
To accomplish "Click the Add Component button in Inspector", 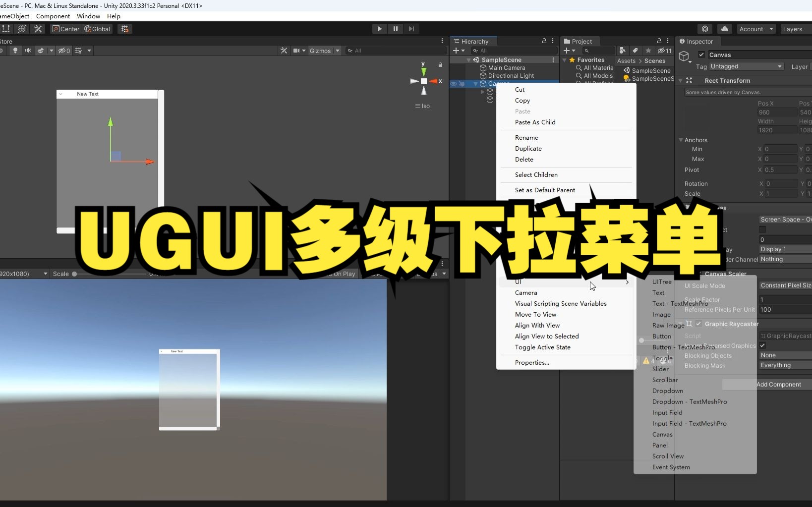I will coord(779,384).
